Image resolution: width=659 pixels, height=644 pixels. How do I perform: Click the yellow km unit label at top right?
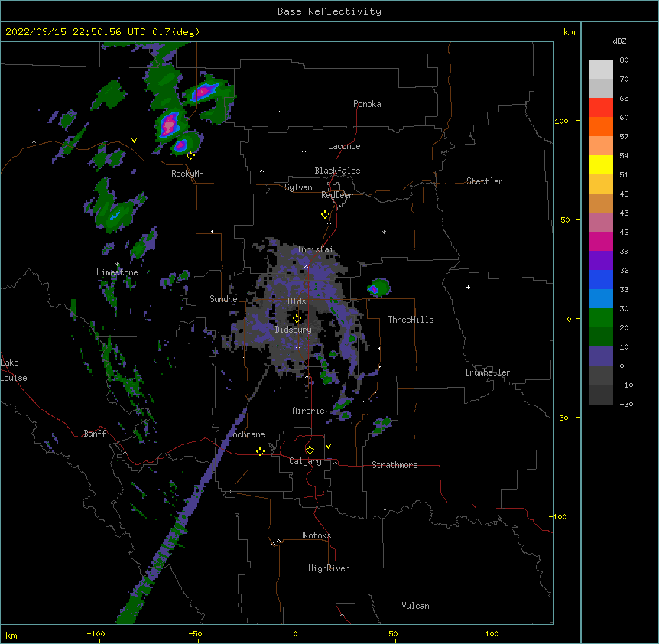[x=569, y=32]
